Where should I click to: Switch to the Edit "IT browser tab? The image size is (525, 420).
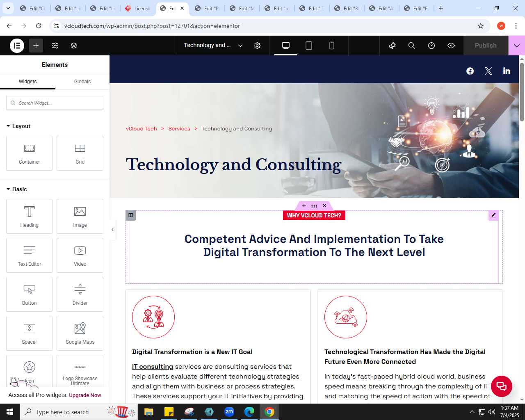(x=313, y=8)
